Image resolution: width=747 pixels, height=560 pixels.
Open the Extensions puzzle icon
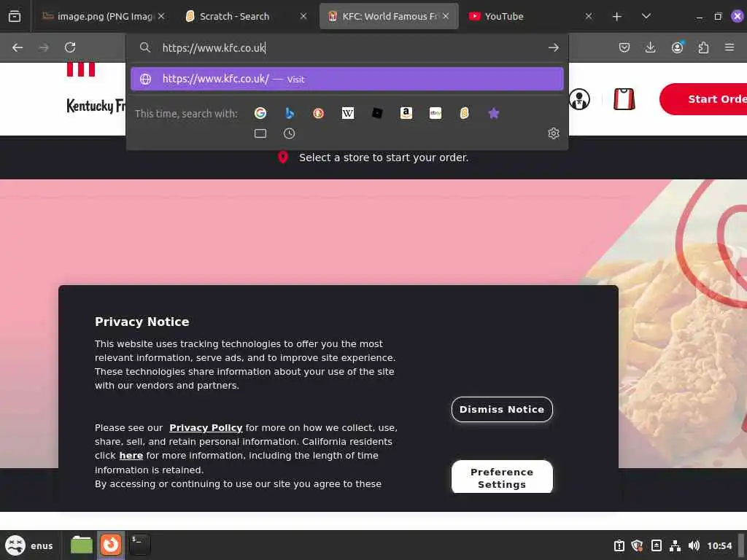click(704, 47)
